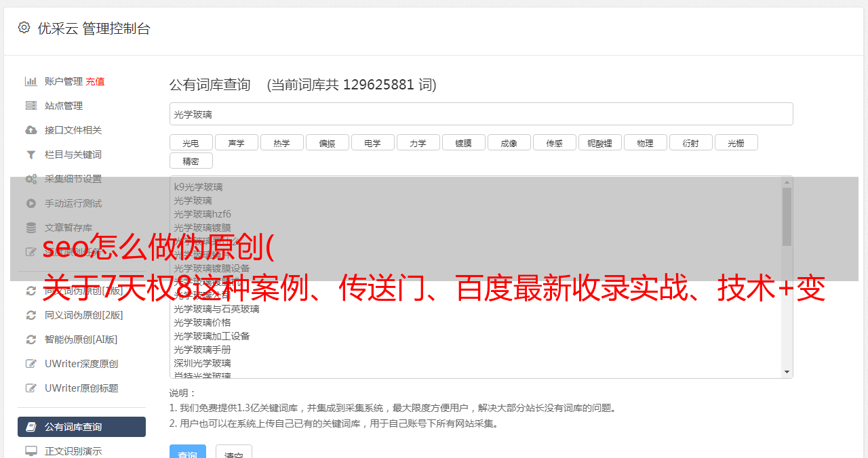The height and width of the screenshot is (458, 868).
Task: Open the 账户管理 bar chart icon
Action: pyautogui.click(x=31, y=81)
